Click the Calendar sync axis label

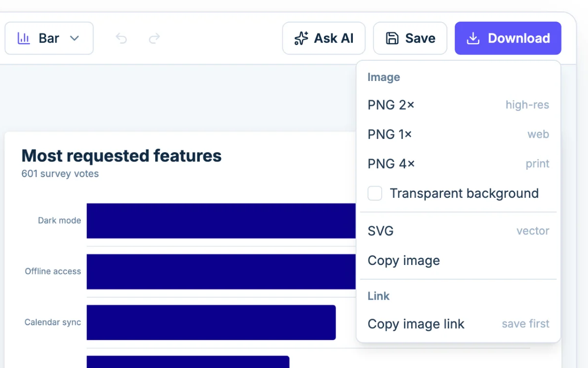pyautogui.click(x=53, y=323)
